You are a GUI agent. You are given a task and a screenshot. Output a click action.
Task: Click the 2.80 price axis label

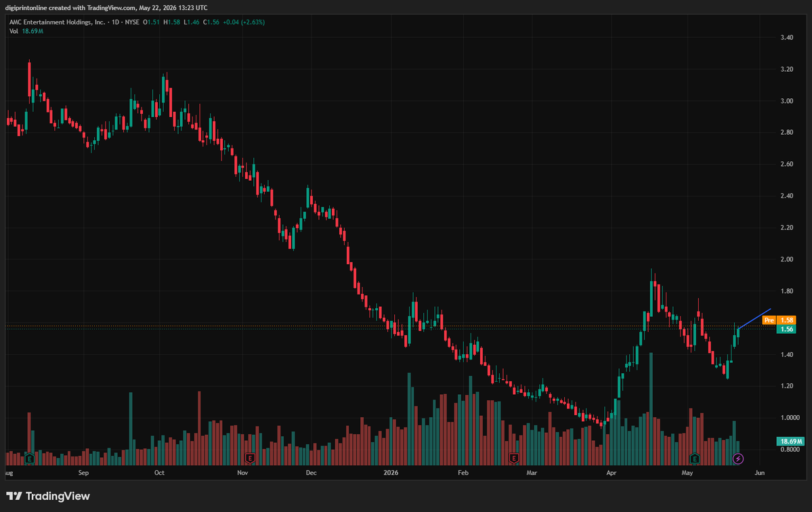(x=787, y=133)
